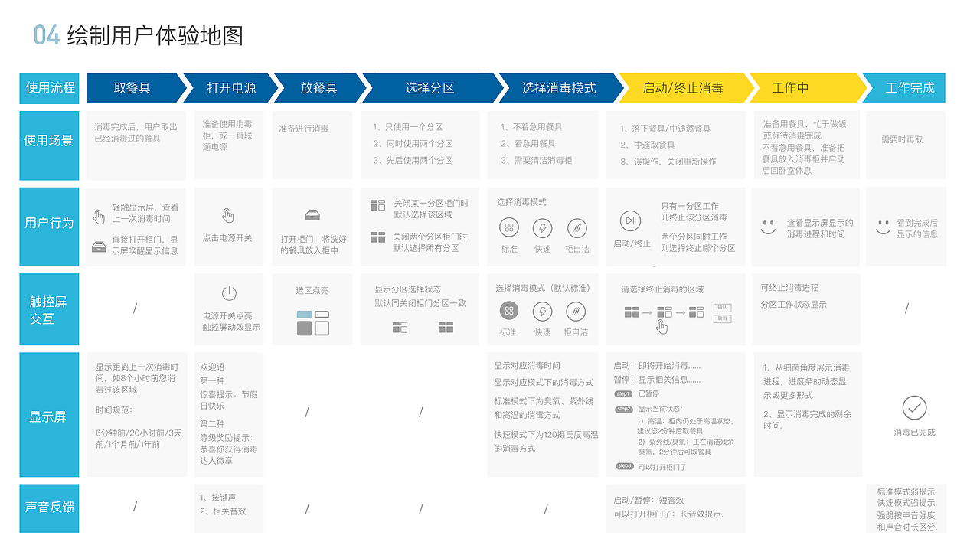Click the blue highlighted zone swatch
The width and height of the screenshot is (980, 555).
pos(304,315)
